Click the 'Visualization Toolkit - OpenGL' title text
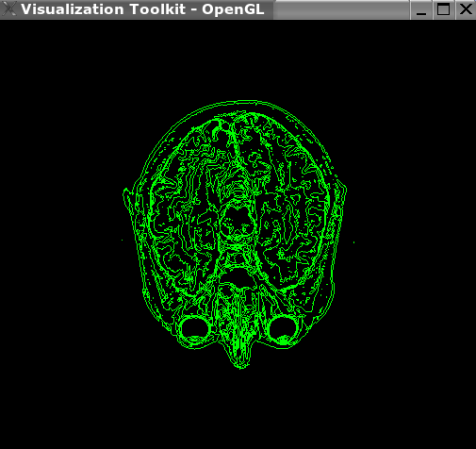This screenshot has width=476, height=449. pos(142,9)
